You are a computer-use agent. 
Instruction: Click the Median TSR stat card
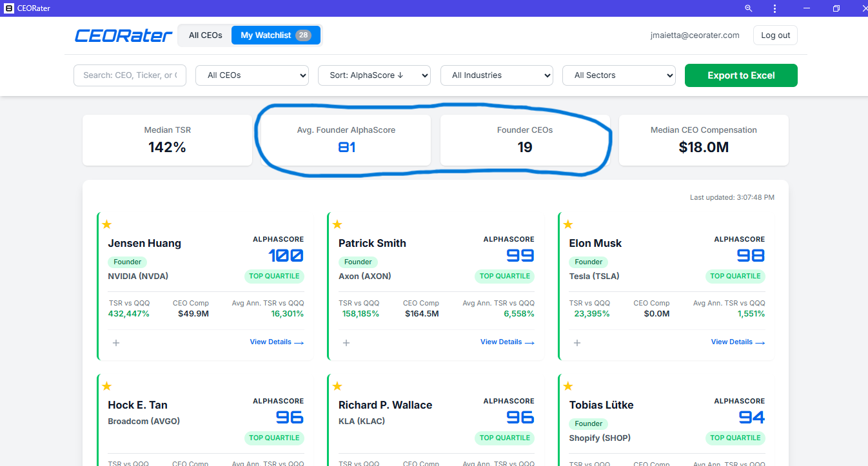click(x=168, y=140)
